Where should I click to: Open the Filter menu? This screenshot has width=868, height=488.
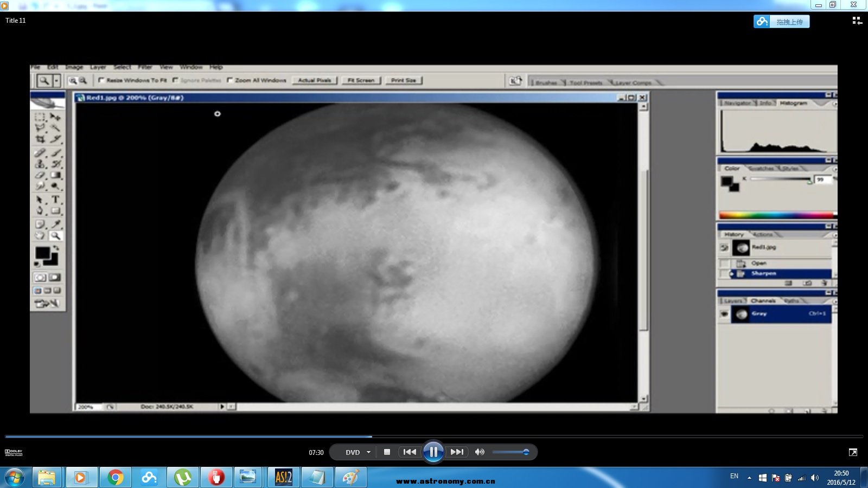145,67
